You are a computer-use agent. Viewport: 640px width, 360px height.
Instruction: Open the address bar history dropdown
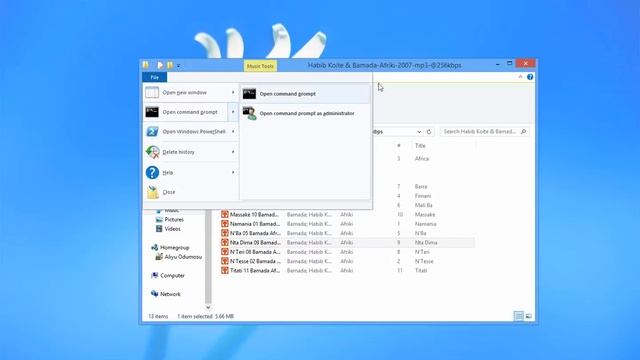tap(419, 132)
